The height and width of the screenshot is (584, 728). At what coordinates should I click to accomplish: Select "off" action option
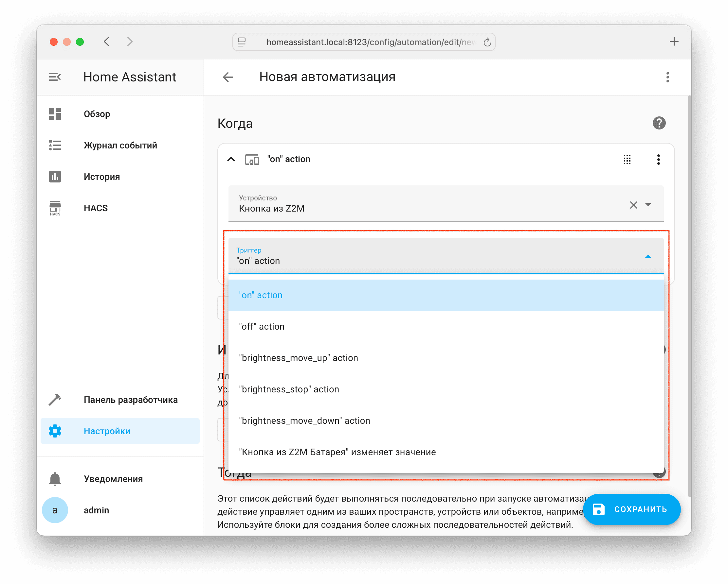[x=262, y=326]
